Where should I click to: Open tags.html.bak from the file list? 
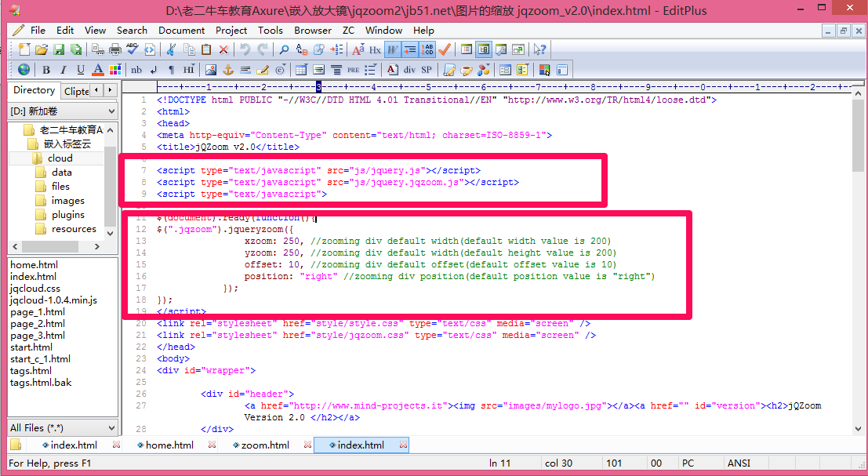(x=41, y=383)
